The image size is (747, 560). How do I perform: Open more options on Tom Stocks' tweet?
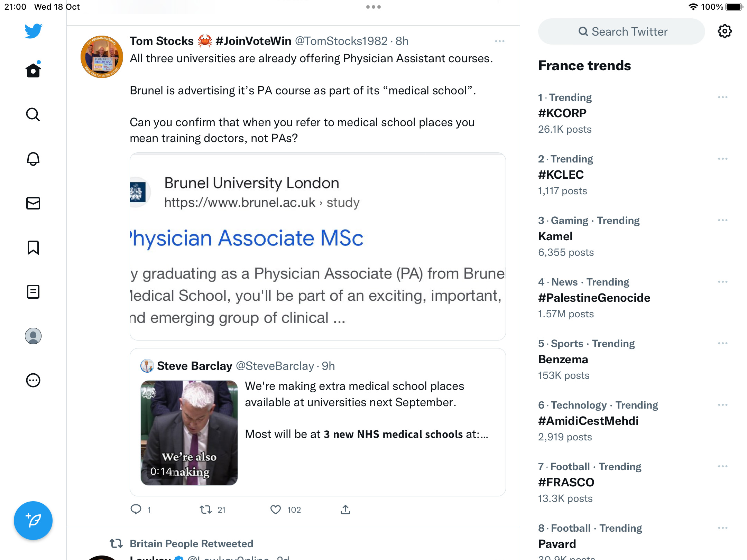tap(500, 41)
